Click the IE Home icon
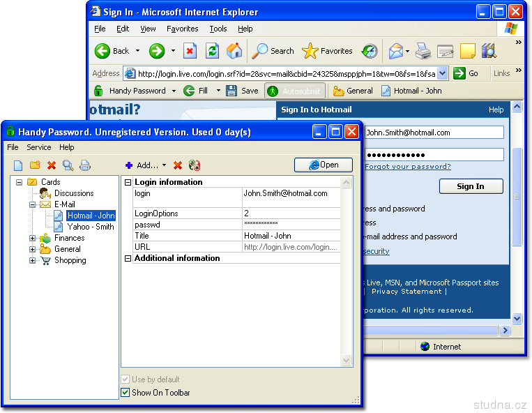The width and height of the screenshot is (532, 413). coord(234,51)
